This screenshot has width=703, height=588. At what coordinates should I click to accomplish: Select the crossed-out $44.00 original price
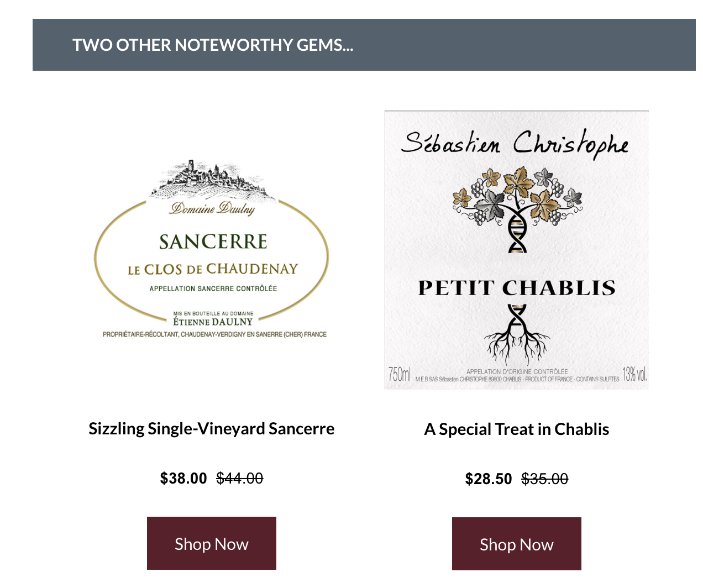240,478
